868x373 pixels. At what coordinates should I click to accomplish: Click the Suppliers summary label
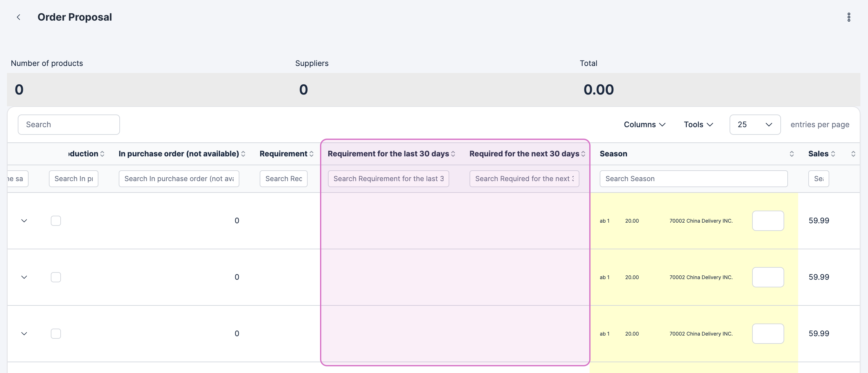click(x=312, y=63)
